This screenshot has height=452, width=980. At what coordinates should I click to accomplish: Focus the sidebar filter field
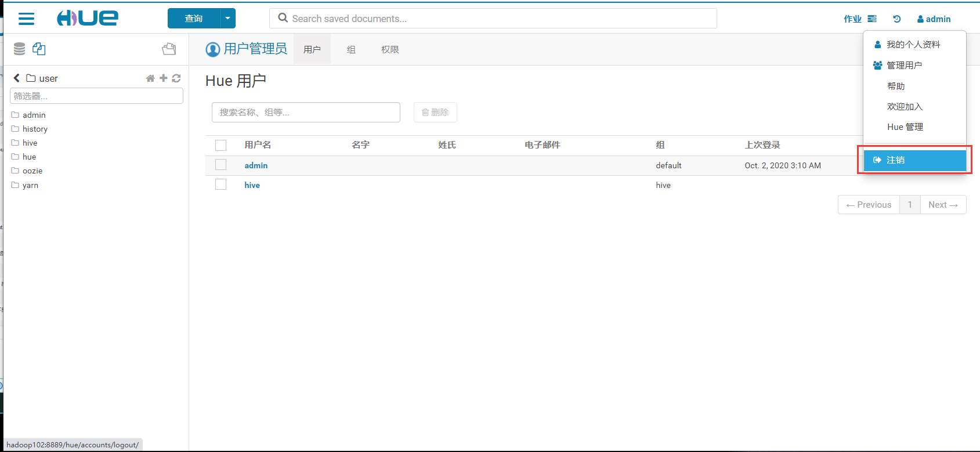click(96, 96)
